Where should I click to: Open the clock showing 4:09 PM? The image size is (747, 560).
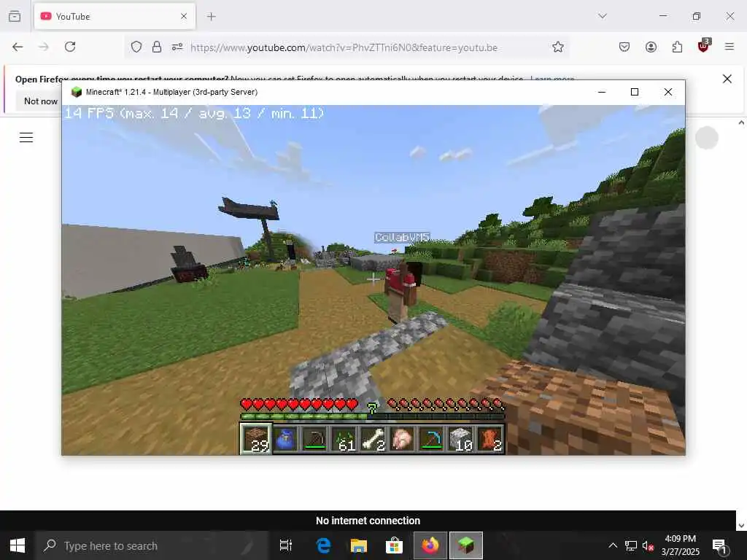(681, 545)
